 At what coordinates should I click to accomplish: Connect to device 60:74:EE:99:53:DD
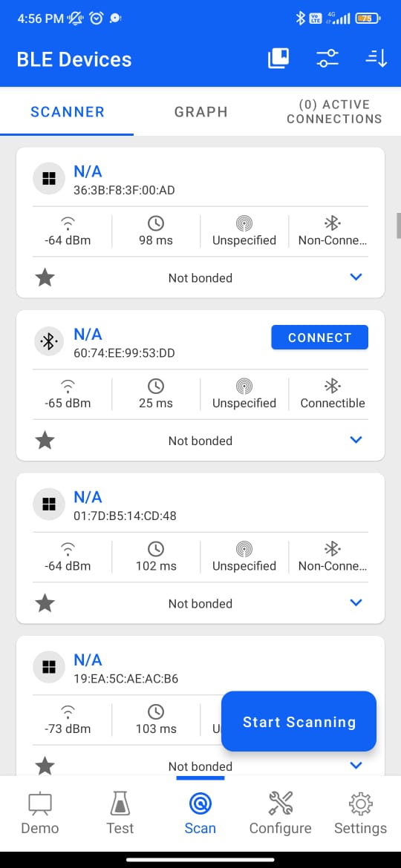[319, 338]
